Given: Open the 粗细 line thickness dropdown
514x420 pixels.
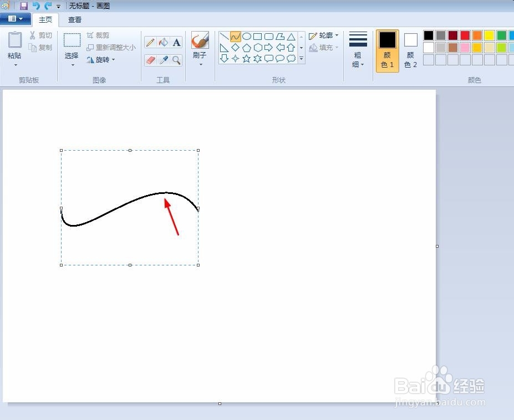Looking at the screenshot, I should 358,49.
